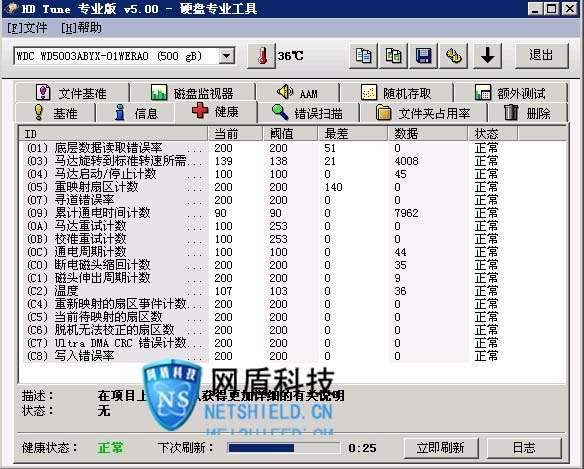The image size is (584, 469).
Task: Click the black down arrow icon
Action: click(487, 56)
